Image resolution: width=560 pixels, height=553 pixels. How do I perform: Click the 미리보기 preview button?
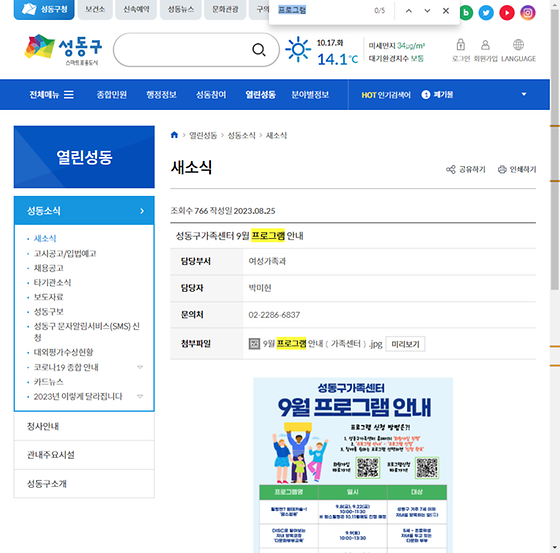pos(405,344)
